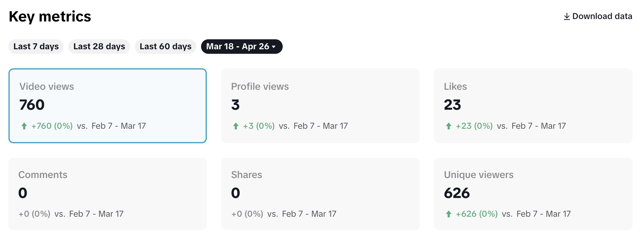Click the green arrow under Unique viewers
Screen dimensions: 644x243
coord(449,214)
